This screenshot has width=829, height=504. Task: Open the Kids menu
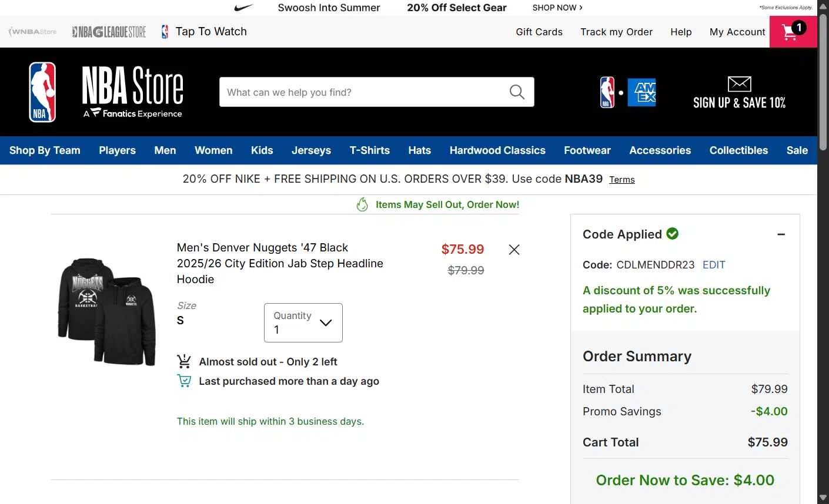pos(262,150)
